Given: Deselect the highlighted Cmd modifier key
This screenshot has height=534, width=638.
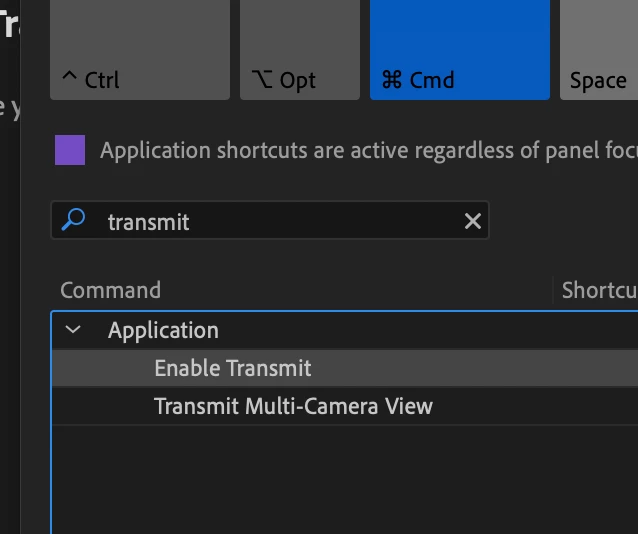Looking at the screenshot, I should 459,50.
